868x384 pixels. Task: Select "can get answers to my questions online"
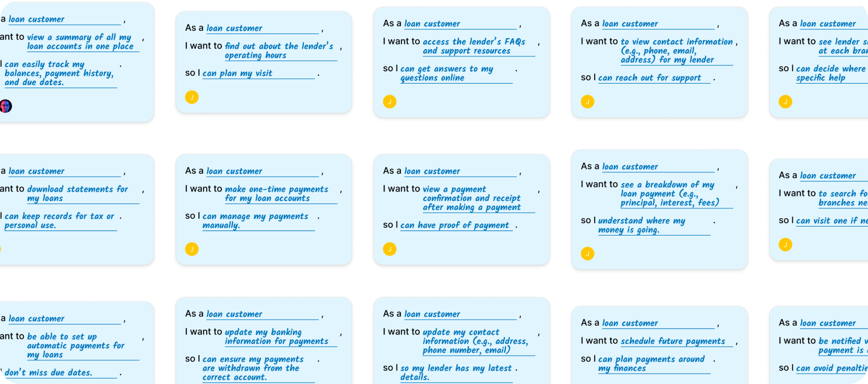pos(446,73)
